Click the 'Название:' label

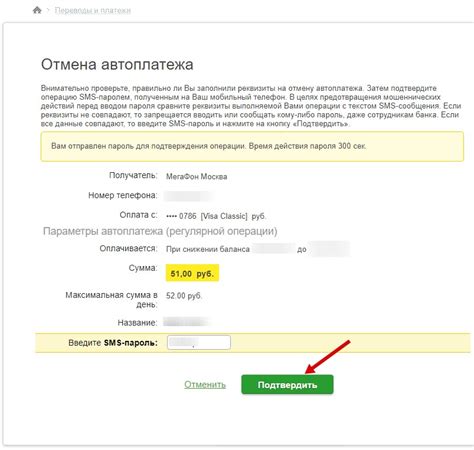coord(137,323)
